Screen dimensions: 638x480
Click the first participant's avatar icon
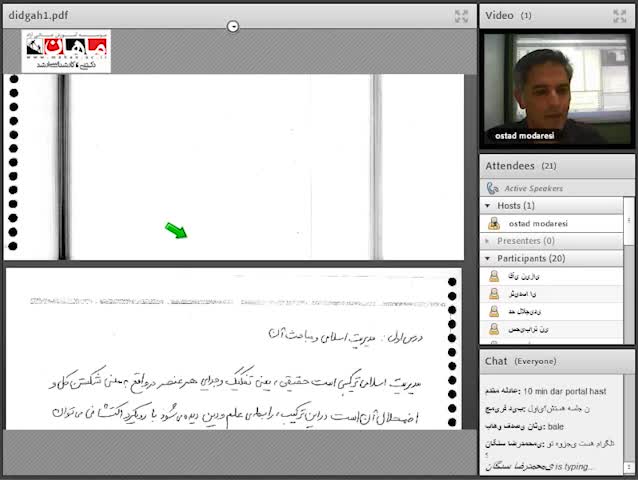(x=494, y=275)
